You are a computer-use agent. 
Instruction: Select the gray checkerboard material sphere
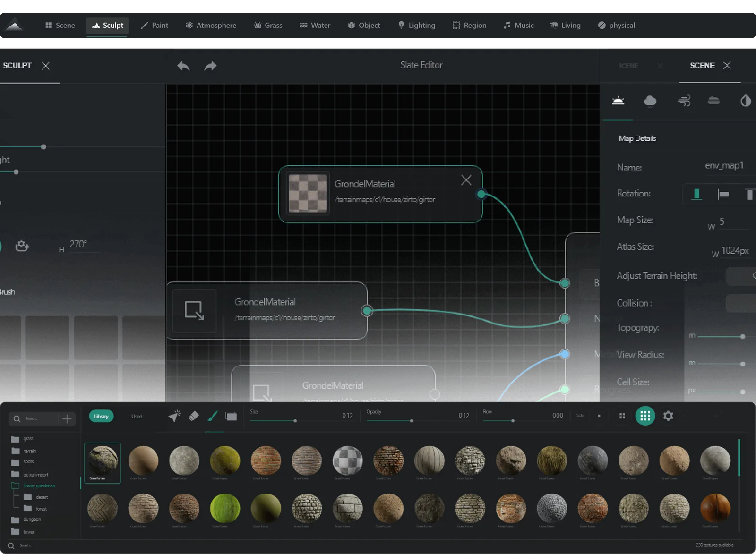(x=347, y=460)
